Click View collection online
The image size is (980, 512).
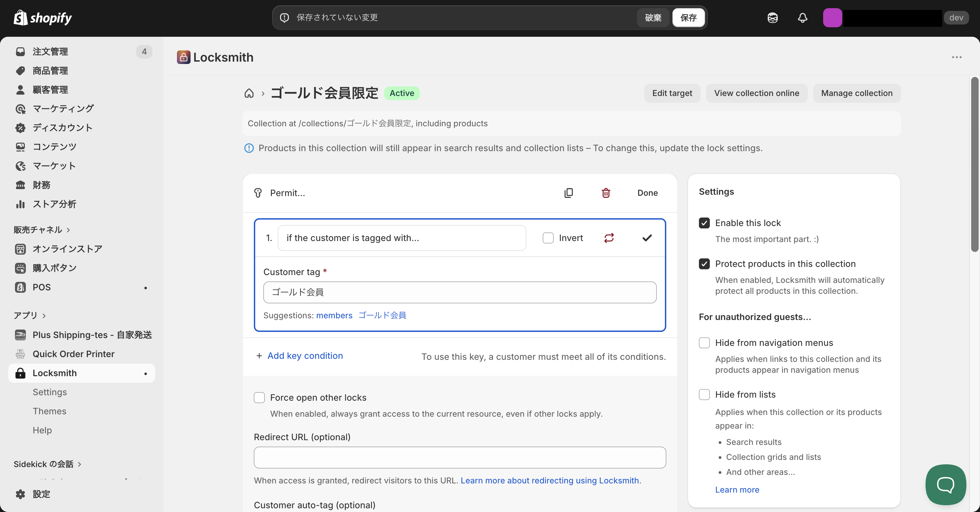click(x=756, y=93)
